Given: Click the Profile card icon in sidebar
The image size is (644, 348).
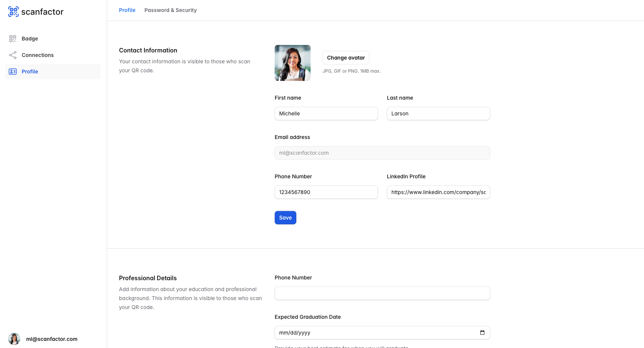Looking at the screenshot, I should pos(12,71).
